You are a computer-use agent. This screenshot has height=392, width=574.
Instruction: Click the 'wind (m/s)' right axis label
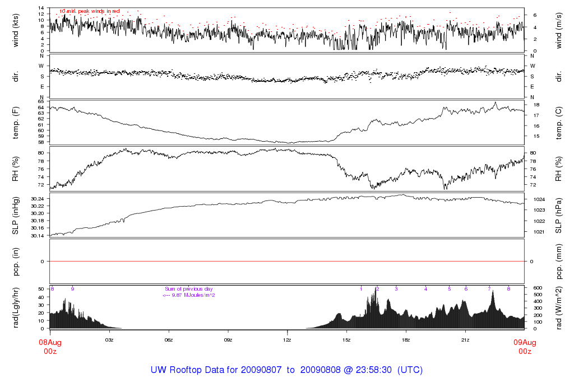coord(559,29)
